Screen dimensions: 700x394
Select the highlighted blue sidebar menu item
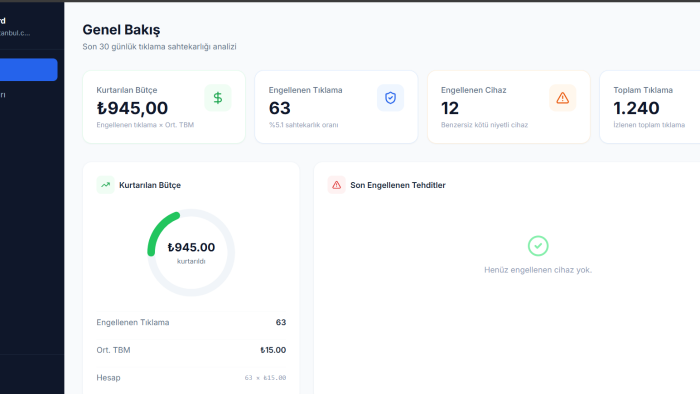(29, 70)
